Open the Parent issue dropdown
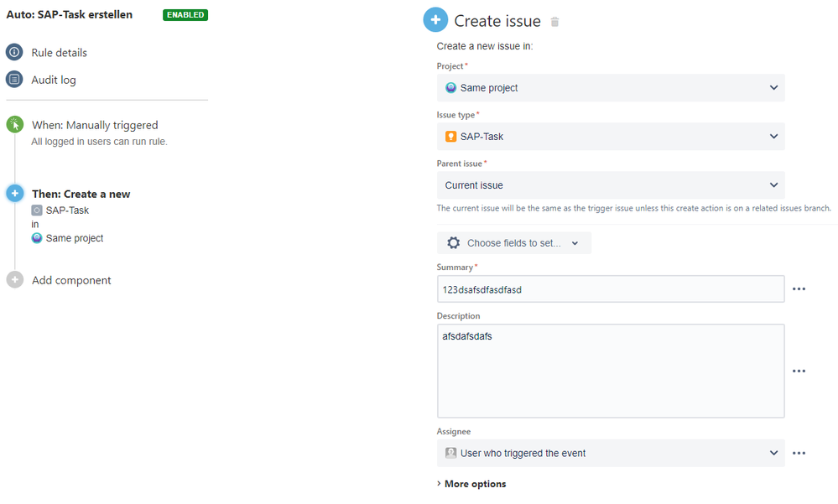This screenshot has height=504, width=838. click(x=611, y=185)
